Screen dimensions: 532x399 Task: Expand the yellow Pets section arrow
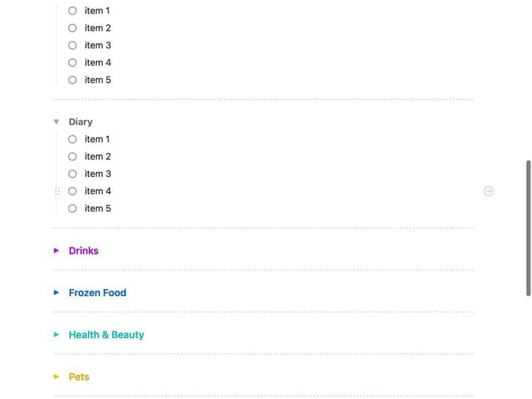point(56,376)
